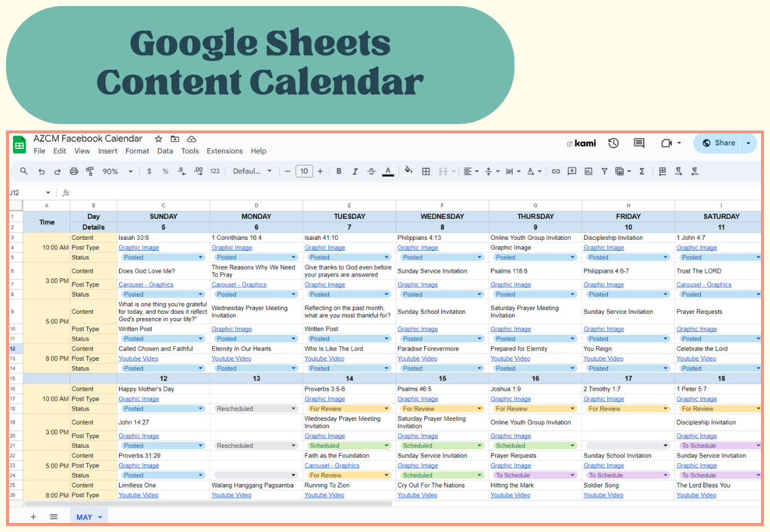The image size is (770, 532).
Task: Open the Insert menu
Action: coord(108,151)
